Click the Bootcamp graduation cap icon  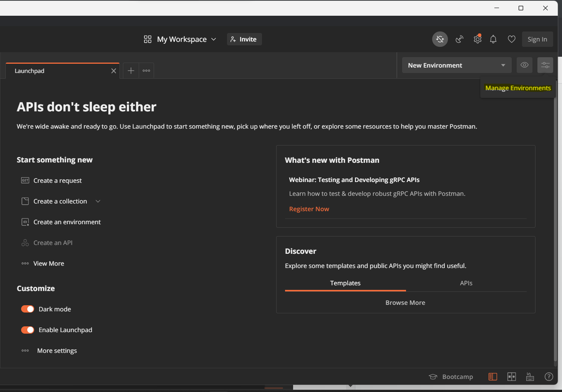click(x=433, y=377)
